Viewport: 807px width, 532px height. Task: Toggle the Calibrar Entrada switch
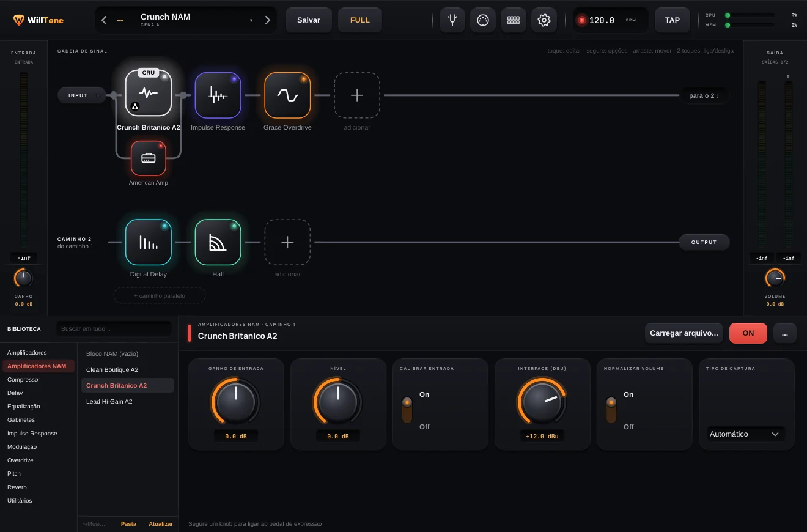407,410
